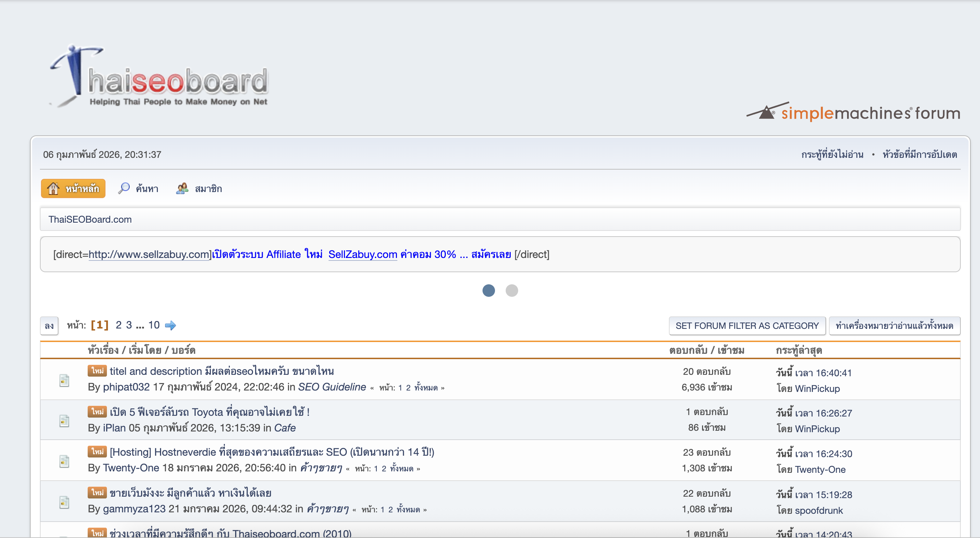Select the first blue carousel dot
Image resolution: width=980 pixels, height=538 pixels.
[x=489, y=291]
